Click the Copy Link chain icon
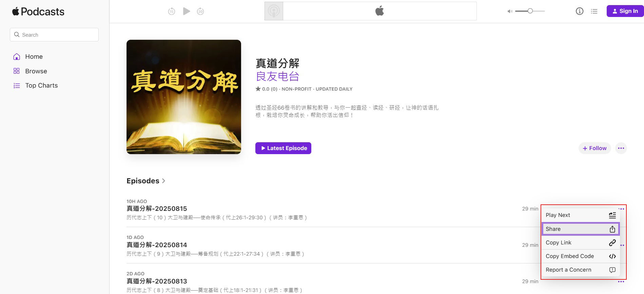 click(612, 242)
